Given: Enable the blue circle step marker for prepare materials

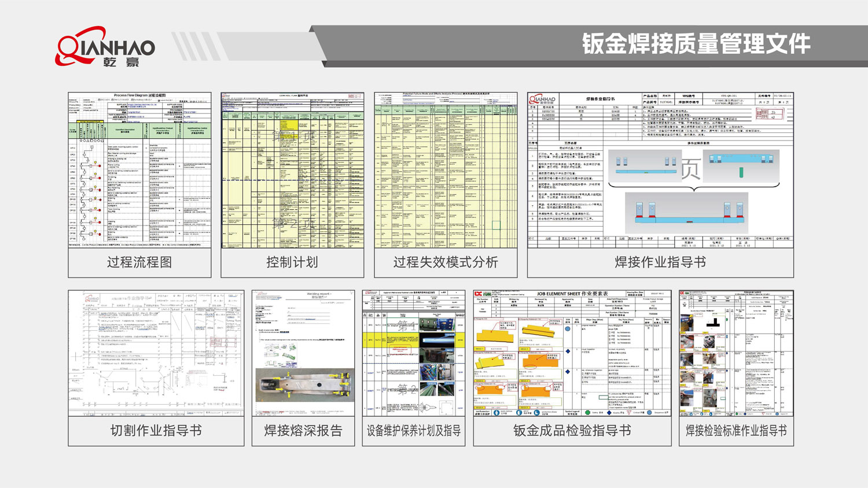Looking at the screenshot, I should (568, 328).
